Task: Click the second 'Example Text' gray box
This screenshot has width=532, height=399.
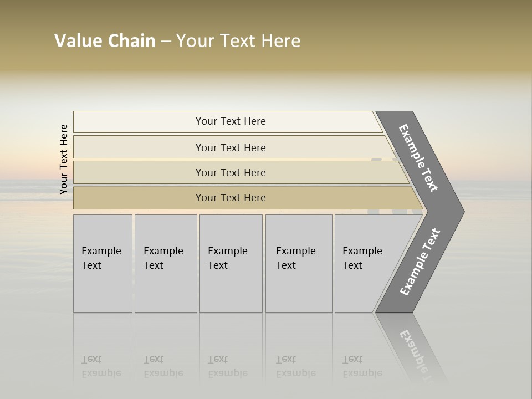Action: click(x=165, y=263)
